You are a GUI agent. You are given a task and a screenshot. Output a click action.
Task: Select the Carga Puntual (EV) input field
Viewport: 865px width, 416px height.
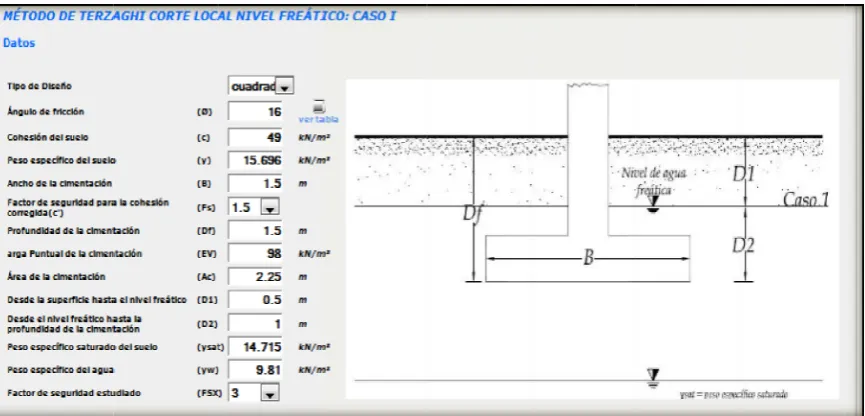(x=255, y=254)
